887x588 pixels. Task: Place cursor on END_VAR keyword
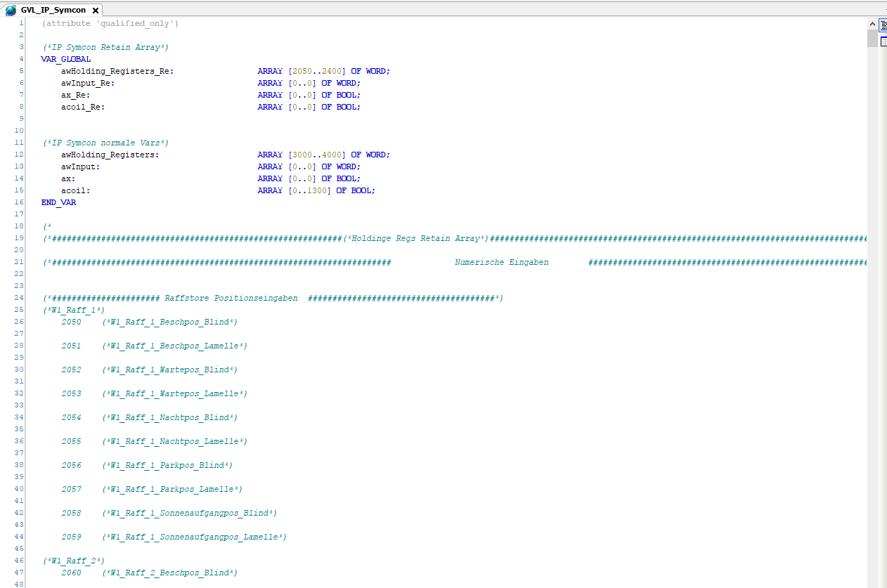click(x=59, y=203)
